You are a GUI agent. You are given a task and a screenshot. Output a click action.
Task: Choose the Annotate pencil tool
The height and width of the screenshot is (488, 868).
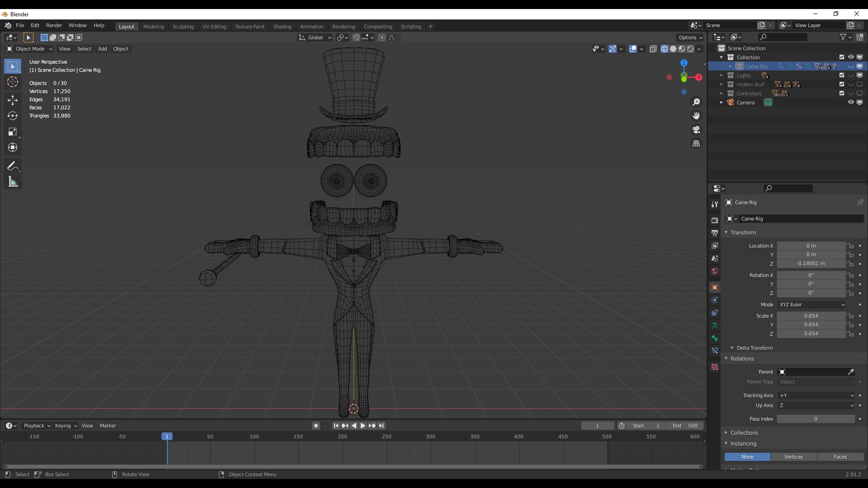[13, 166]
